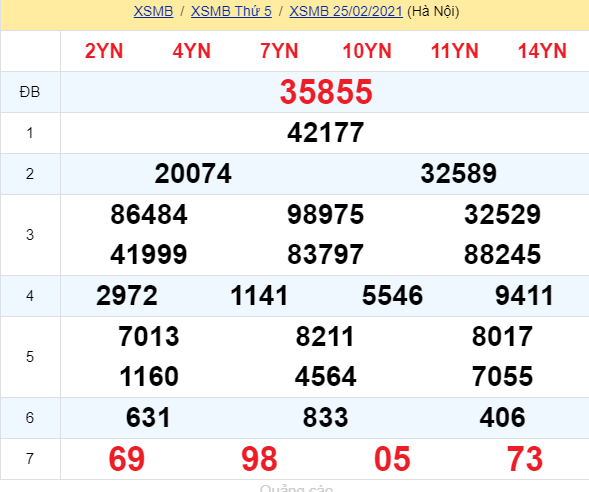Click the special prize number 35855
The image size is (589, 492).
(326, 92)
